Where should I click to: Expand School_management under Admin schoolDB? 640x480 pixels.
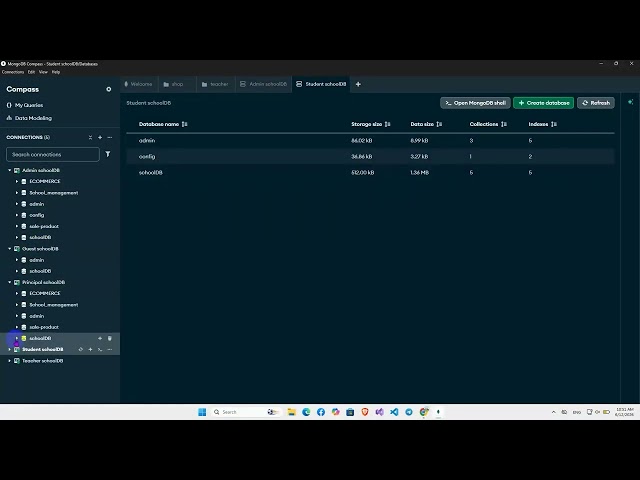pos(17,193)
